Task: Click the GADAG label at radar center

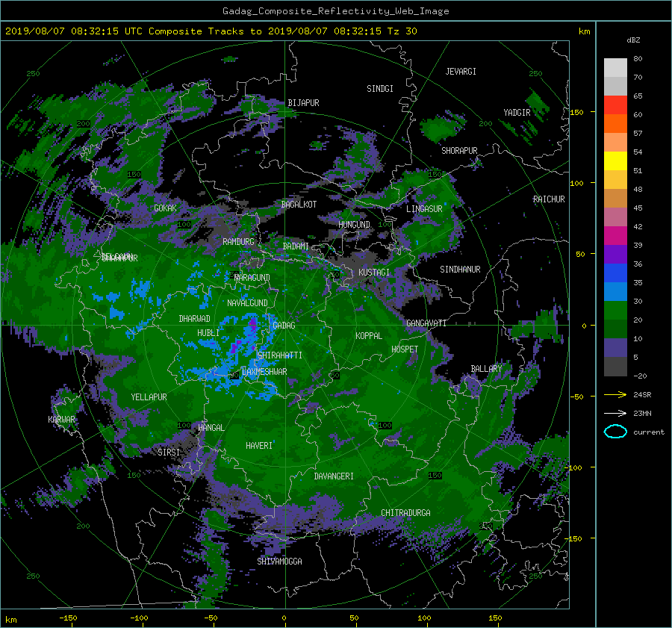Action: pyautogui.click(x=284, y=326)
